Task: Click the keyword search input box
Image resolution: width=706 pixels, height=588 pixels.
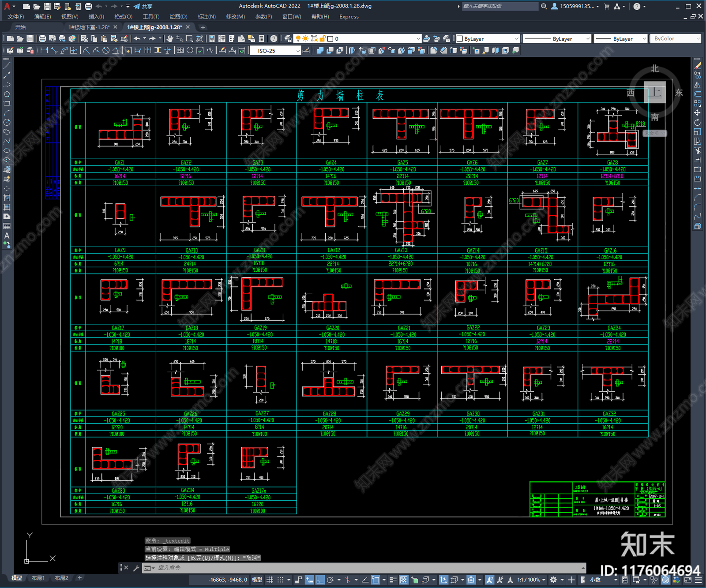Action: tap(499, 6)
